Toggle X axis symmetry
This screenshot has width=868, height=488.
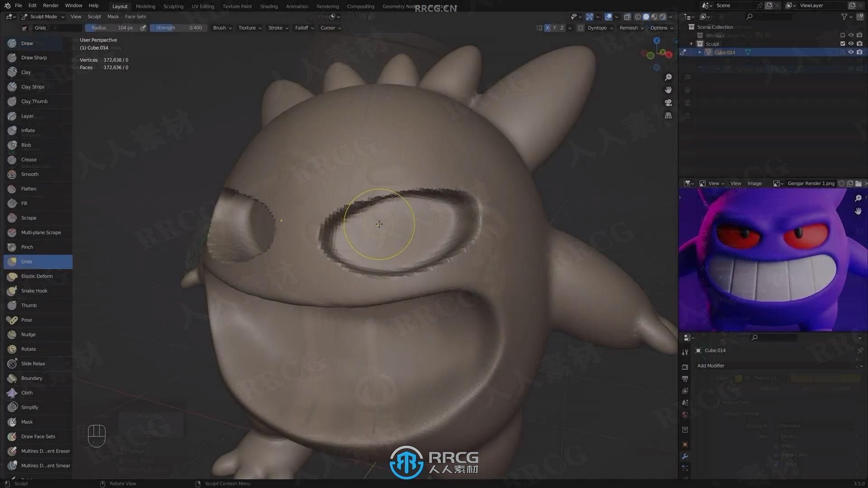click(x=547, y=28)
